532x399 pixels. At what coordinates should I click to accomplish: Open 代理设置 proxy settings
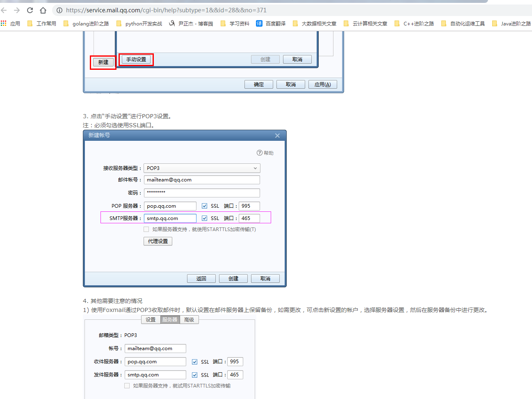[x=158, y=241]
